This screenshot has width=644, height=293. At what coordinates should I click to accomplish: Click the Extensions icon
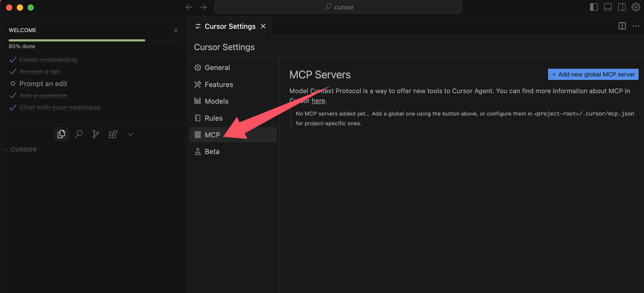click(x=113, y=134)
